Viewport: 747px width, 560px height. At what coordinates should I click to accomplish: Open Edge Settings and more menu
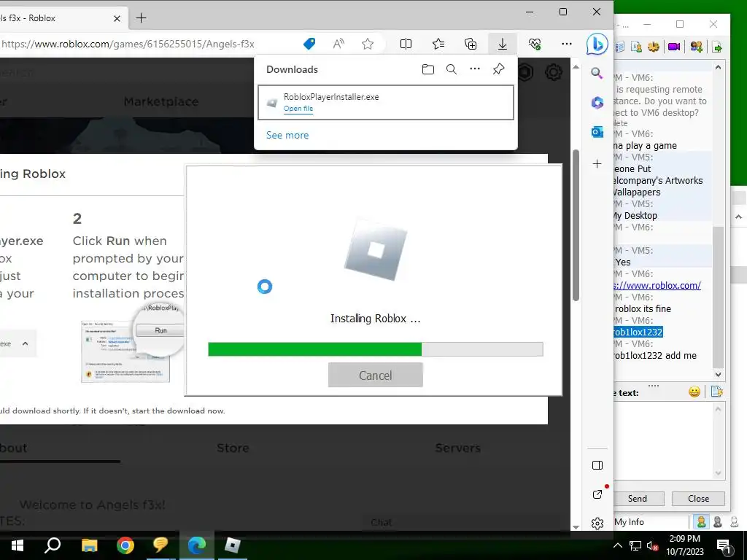click(x=566, y=44)
